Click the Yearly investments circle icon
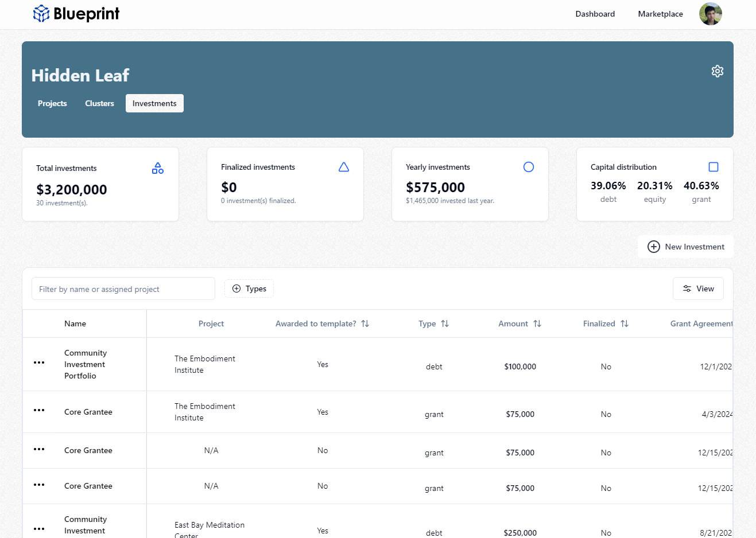The height and width of the screenshot is (538, 756). coord(529,167)
